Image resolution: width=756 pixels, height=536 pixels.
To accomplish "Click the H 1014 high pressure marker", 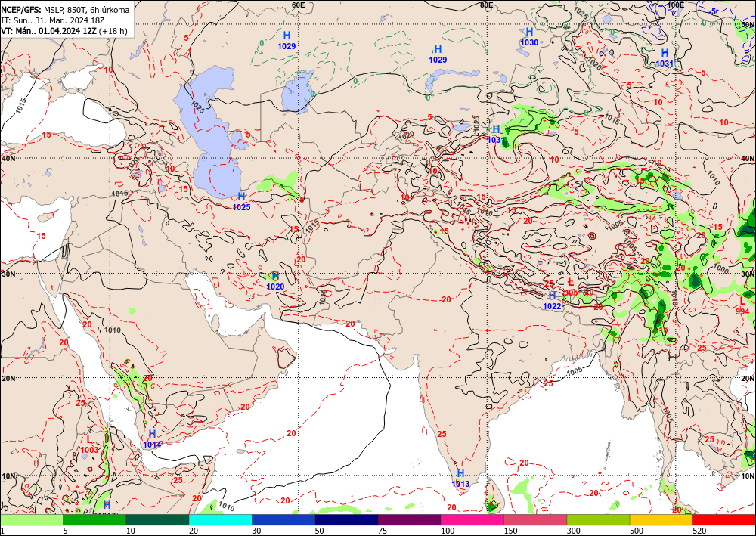I will coord(152,439).
